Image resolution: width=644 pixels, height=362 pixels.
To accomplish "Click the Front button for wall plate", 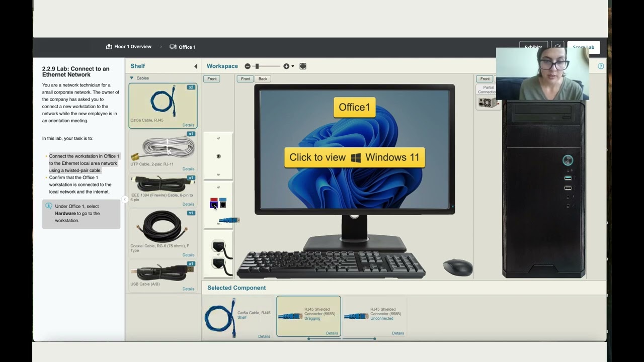I will 212,79.
